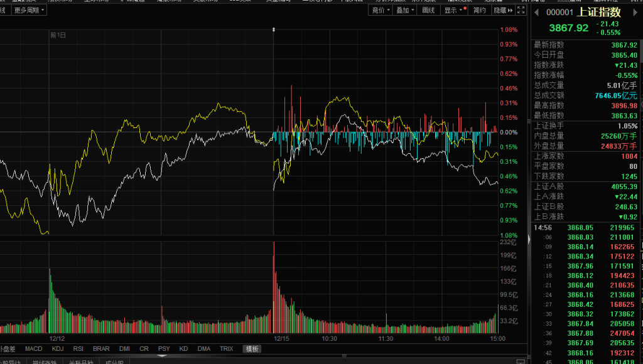Viewport: 643px width, 364px height.
Task: Click the small screen icon at bottom right
Action: point(521,360)
